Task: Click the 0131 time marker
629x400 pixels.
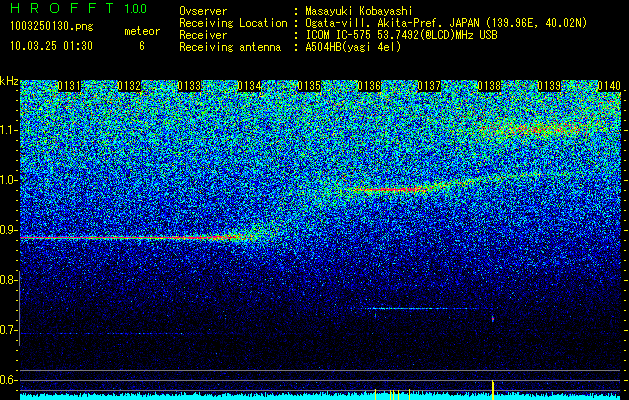Action: pyautogui.click(x=69, y=86)
